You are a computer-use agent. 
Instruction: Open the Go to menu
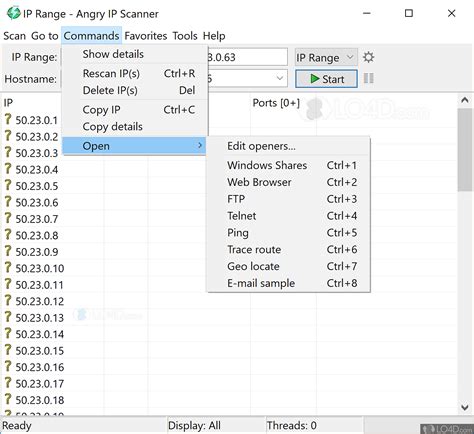click(x=45, y=36)
